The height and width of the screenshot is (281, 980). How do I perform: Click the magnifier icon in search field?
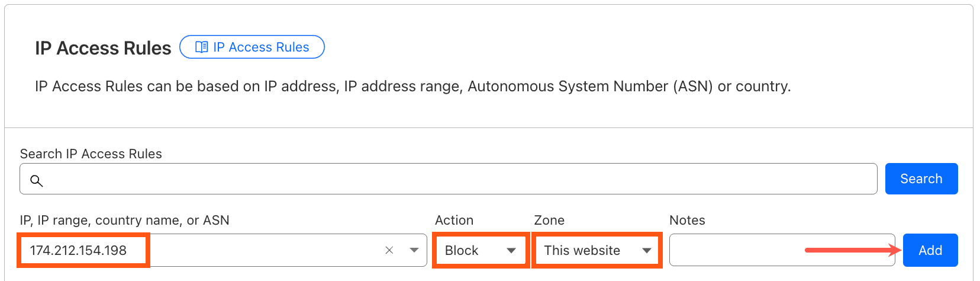[x=36, y=180]
